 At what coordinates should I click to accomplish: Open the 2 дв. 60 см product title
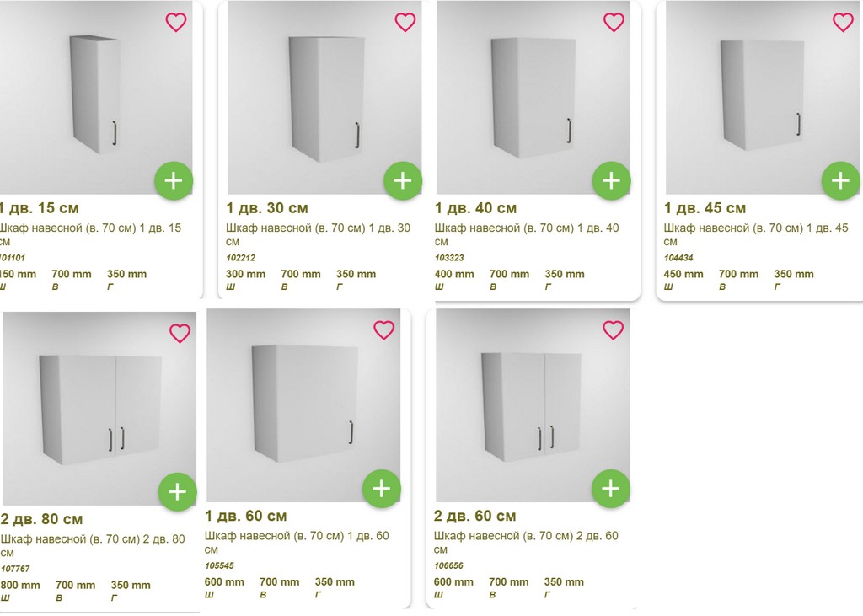(x=474, y=516)
